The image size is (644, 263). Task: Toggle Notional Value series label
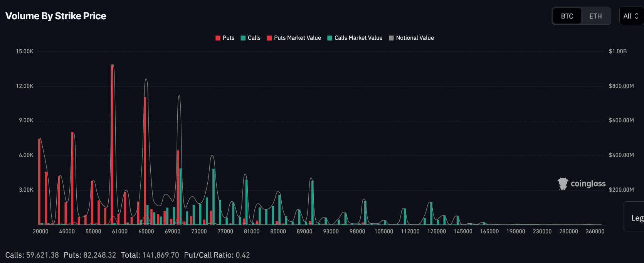415,38
